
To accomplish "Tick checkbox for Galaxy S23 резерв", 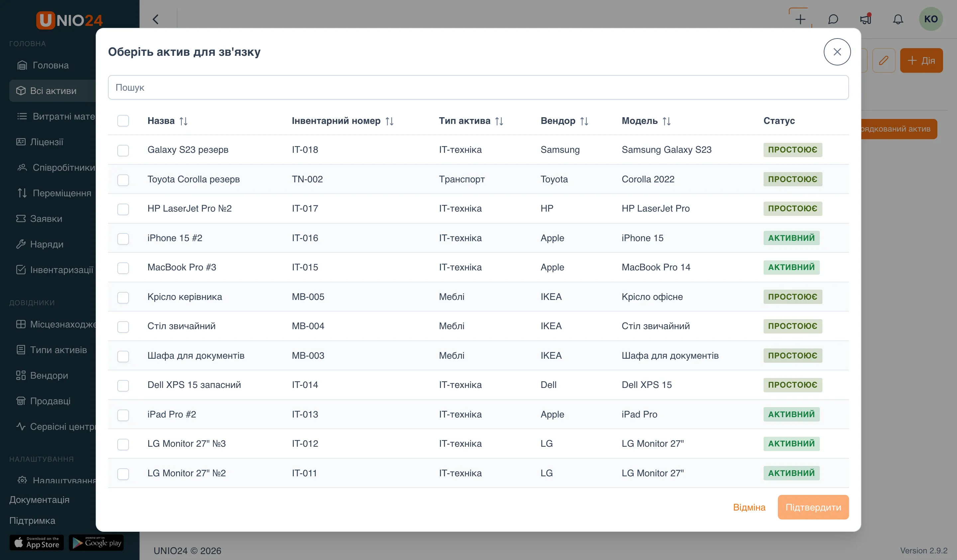I will click(x=123, y=150).
